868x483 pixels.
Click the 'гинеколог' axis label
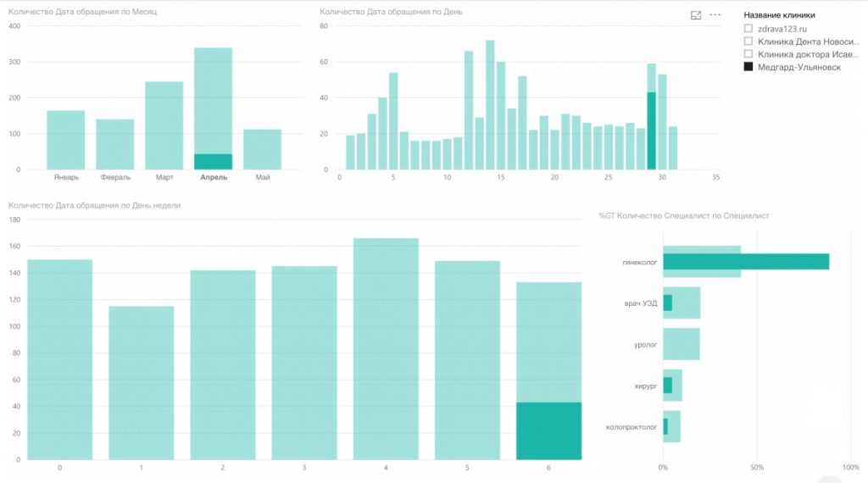click(x=640, y=262)
